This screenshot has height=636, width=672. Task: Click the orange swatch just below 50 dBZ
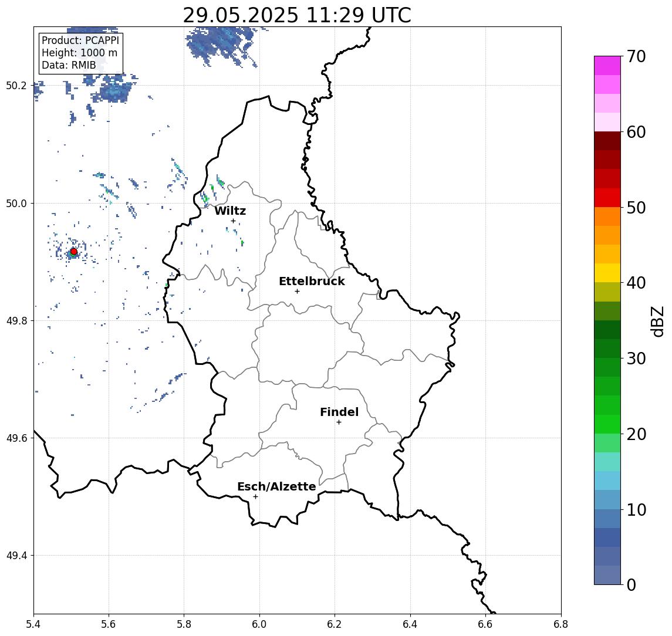(x=607, y=216)
